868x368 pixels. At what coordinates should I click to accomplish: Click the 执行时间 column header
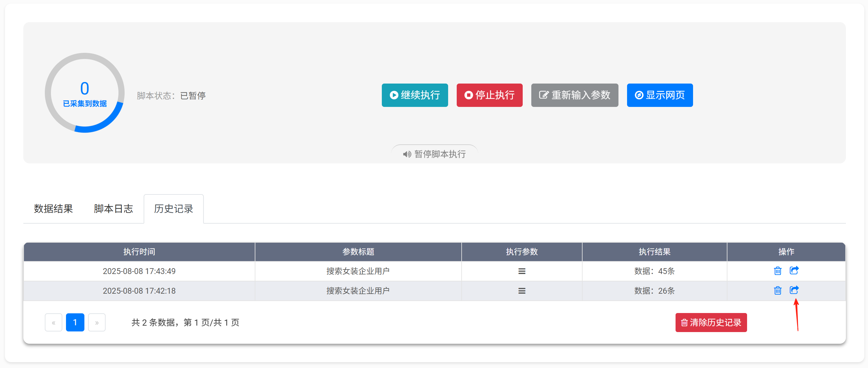(x=139, y=252)
